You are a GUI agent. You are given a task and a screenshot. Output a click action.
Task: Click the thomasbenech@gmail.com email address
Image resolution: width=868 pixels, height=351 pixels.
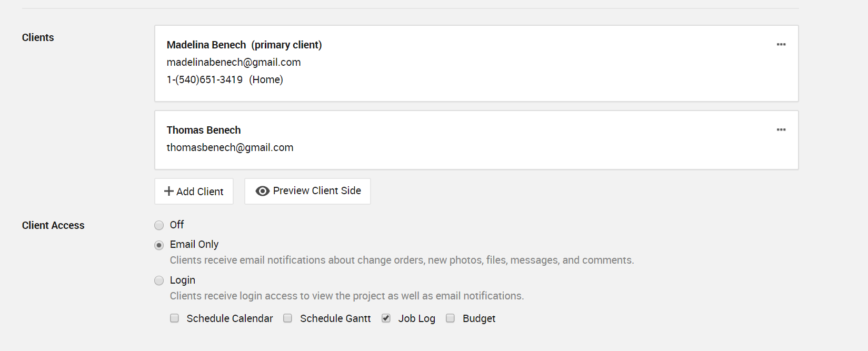tap(230, 147)
